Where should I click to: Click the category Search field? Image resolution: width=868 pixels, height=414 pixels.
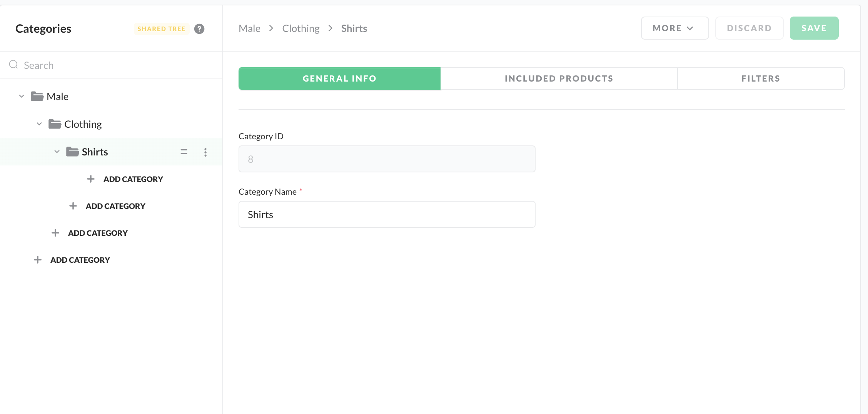coord(115,65)
